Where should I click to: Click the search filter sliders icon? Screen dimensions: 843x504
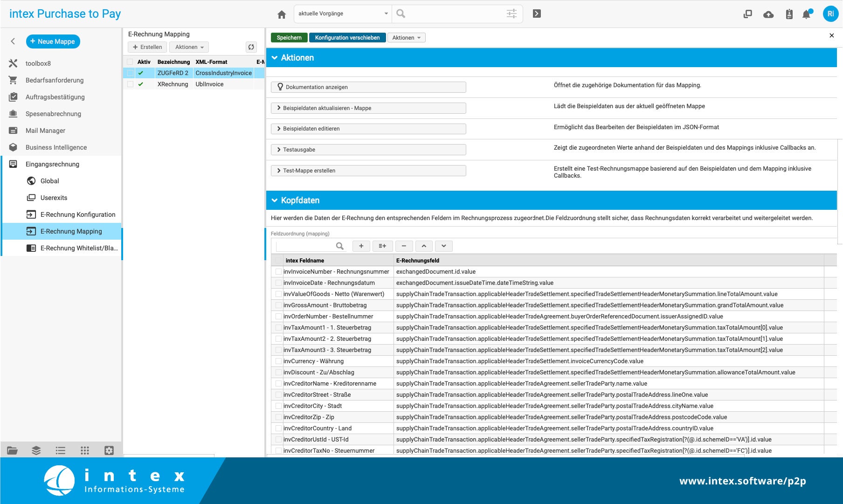point(511,14)
